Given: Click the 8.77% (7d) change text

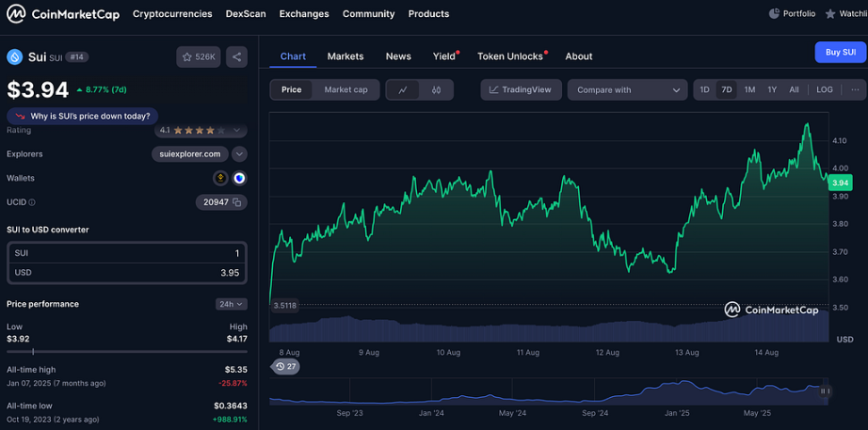Looking at the screenshot, I should pos(105,89).
